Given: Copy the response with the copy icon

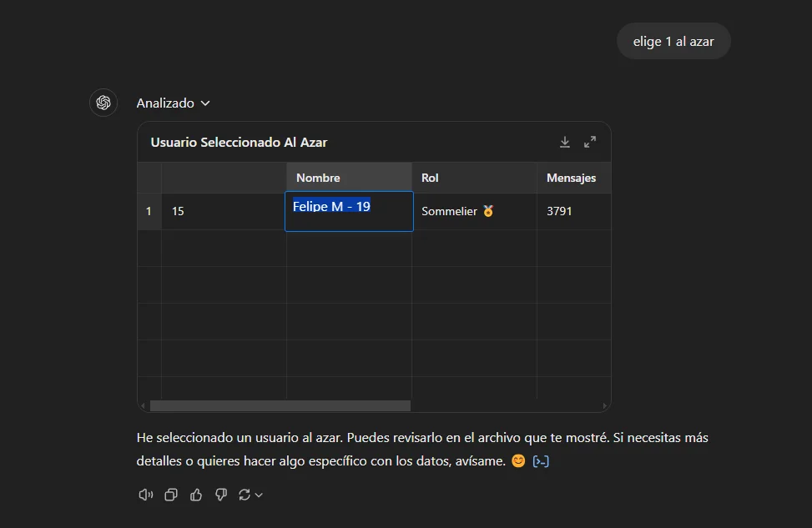Looking at the screenshot, I should (171, 495).
